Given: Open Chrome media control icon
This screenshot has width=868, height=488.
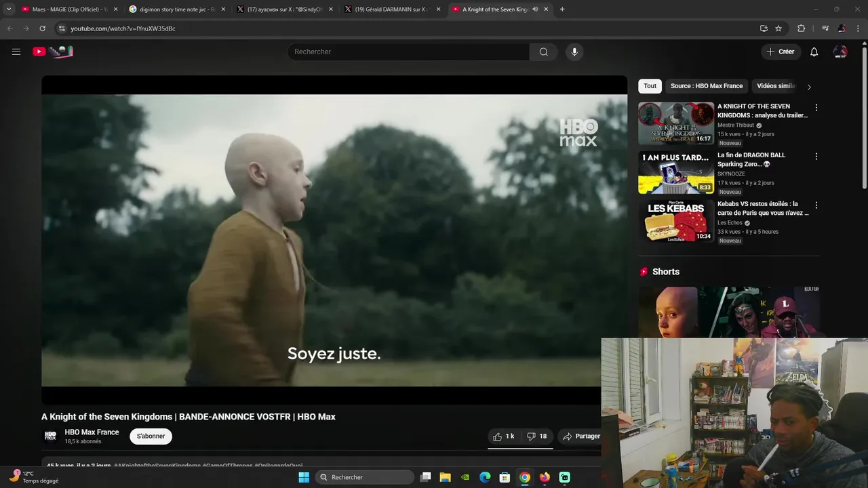Looking at the screenshot, I should point(825,28).
